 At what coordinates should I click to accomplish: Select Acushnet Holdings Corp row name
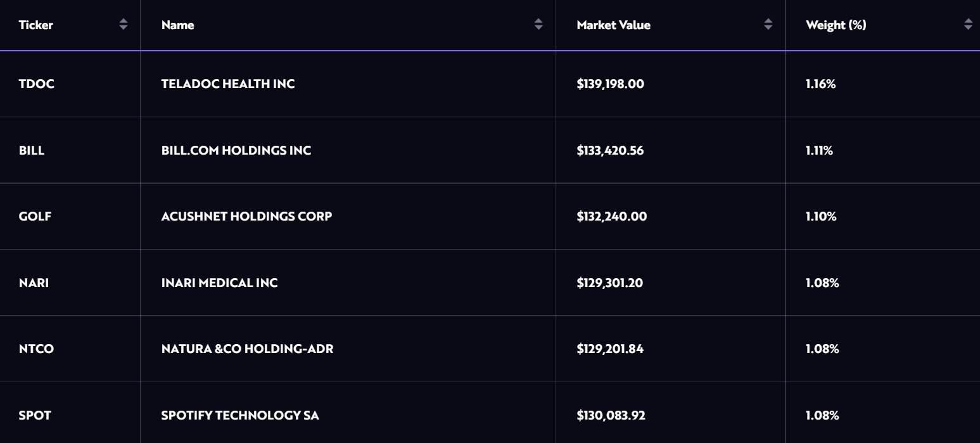click(246, 217)
